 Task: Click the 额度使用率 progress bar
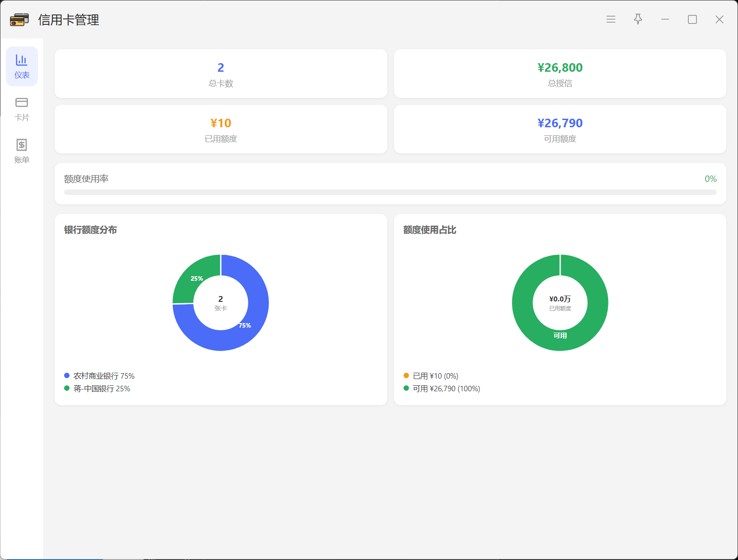pyautogui.click(x=390, y=192)
